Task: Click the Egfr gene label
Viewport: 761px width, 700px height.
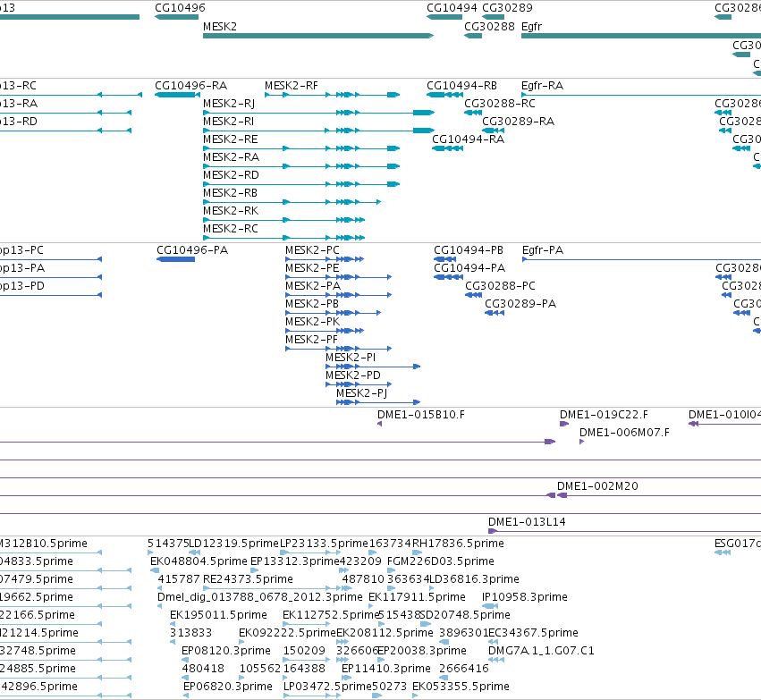Action: (x=531, y=27)
